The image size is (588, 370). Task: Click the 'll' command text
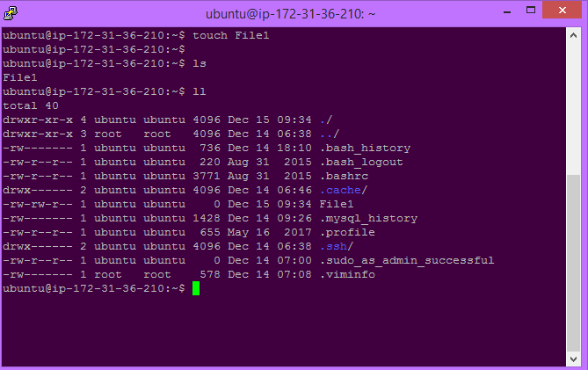click(x=200, y=92)
